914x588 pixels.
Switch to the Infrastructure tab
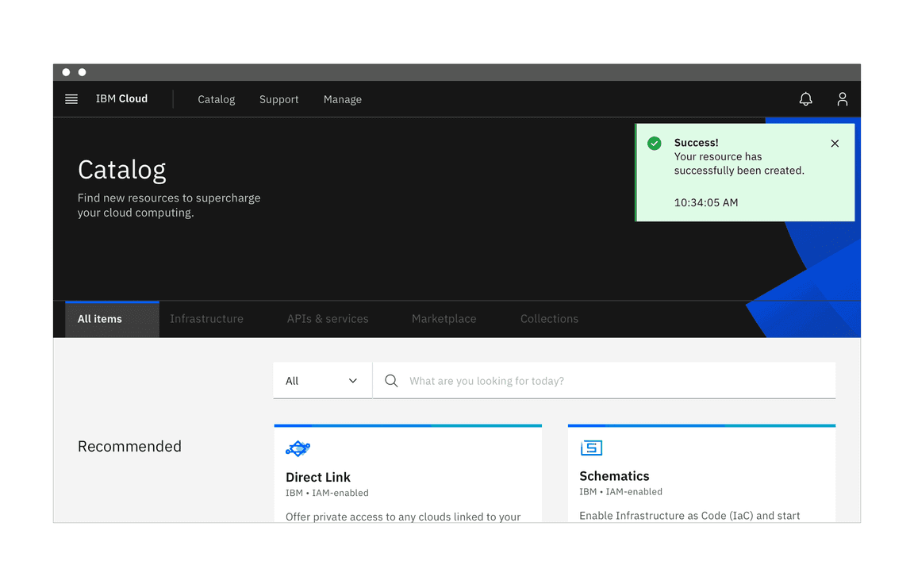(206, 318)
